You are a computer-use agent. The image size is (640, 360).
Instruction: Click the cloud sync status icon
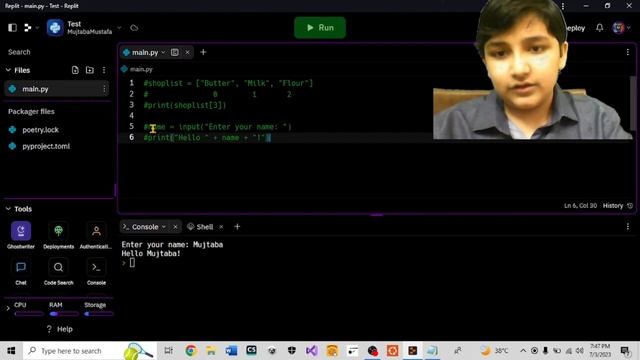134,28
